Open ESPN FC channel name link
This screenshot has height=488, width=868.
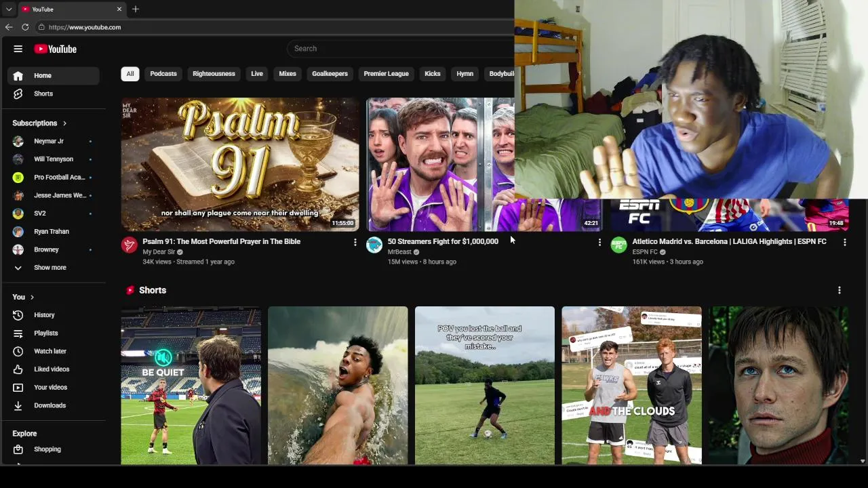click(x=645, y=252)
